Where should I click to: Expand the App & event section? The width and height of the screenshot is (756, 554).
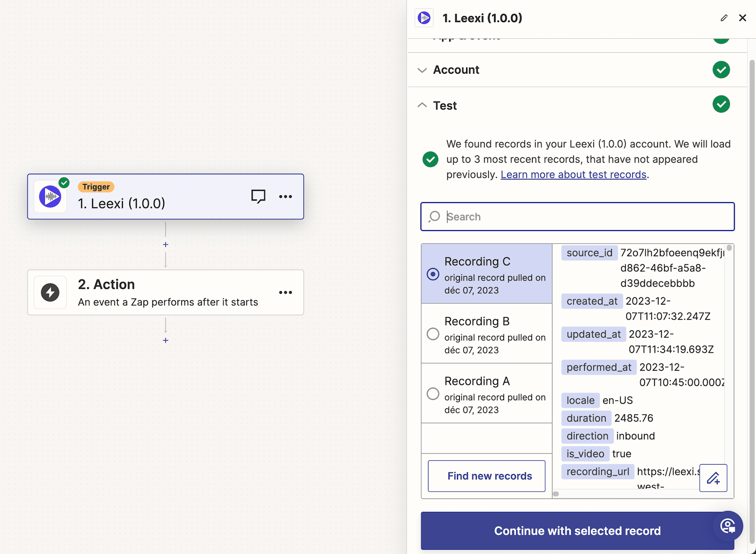click(465, 37)
